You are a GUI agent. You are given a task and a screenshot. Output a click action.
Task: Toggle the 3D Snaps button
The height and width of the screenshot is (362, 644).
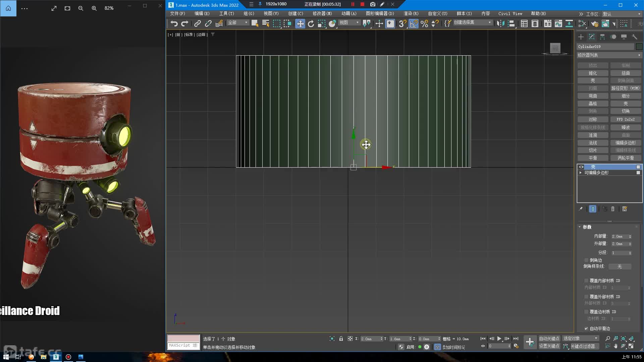(x=402, y=23)
